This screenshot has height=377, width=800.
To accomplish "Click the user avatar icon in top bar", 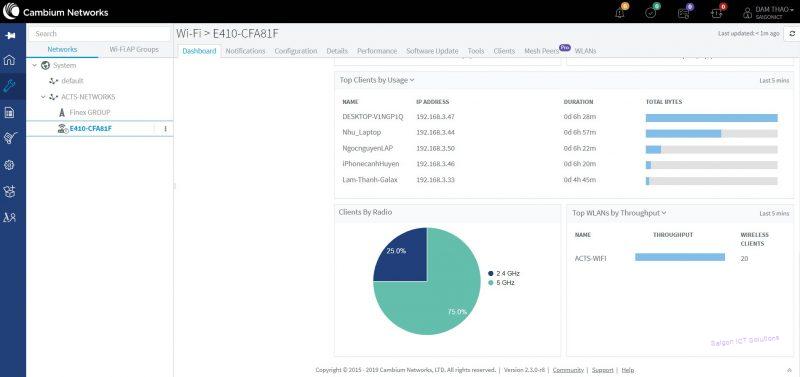I will pyautogui.click(x=748, y=12).
